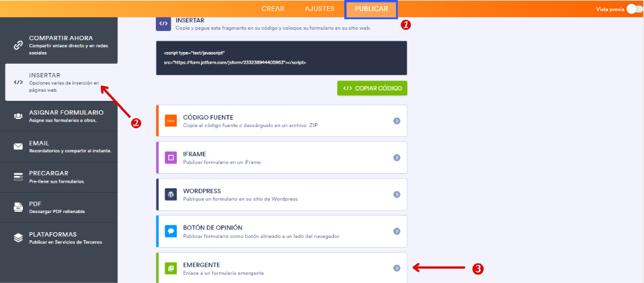Click the text 'Recordatorios y compartir al instante.'
The height and width of the screenshot is (283, 644).
tap(71, 151)
